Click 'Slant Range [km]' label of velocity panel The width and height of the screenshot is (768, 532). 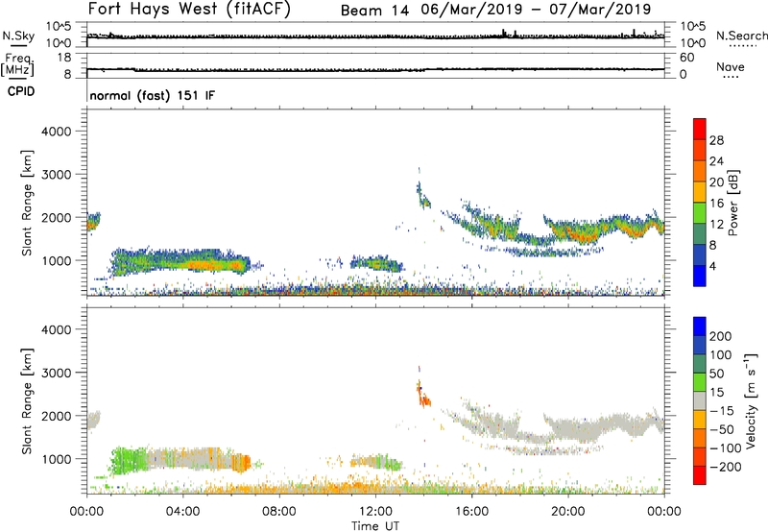tap(27, 401)
